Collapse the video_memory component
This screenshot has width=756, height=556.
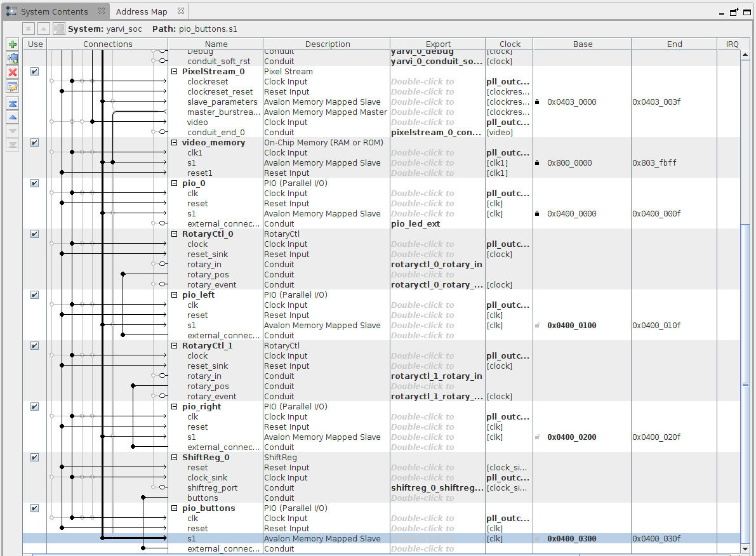(x=175, y=142)
